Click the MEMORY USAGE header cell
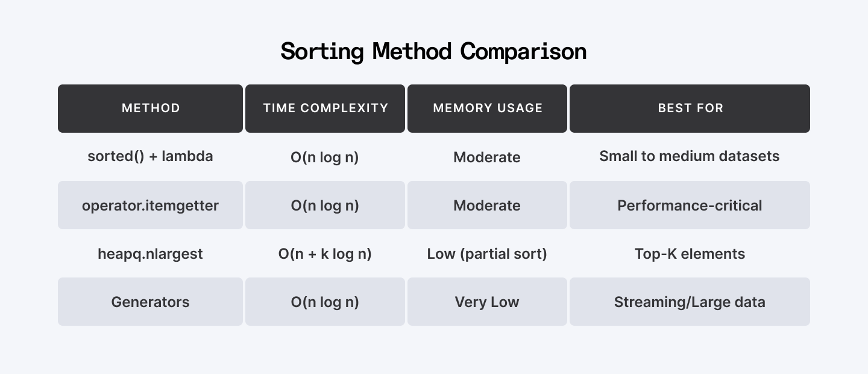Image resolution: width=868 pixels, height=374 pixels. point(487,109)
